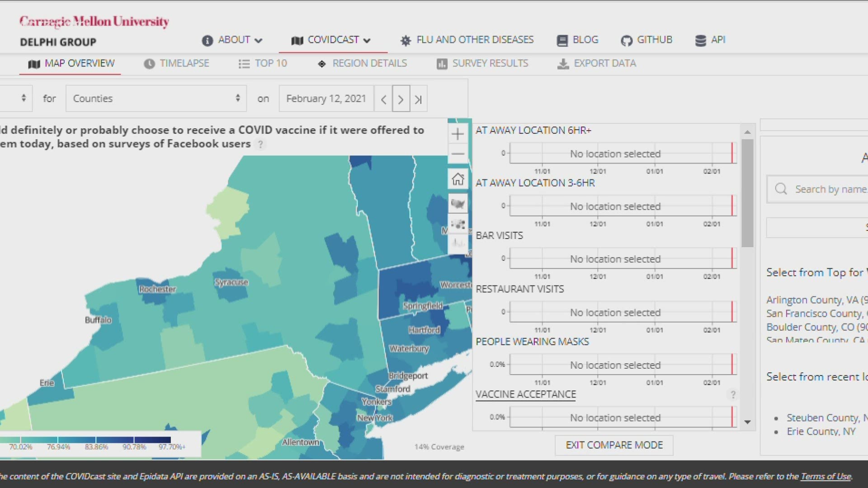Select the Region Details icon
Image resolution: width=868 pixels, height=488 pixels.
[x=322, y=63]
